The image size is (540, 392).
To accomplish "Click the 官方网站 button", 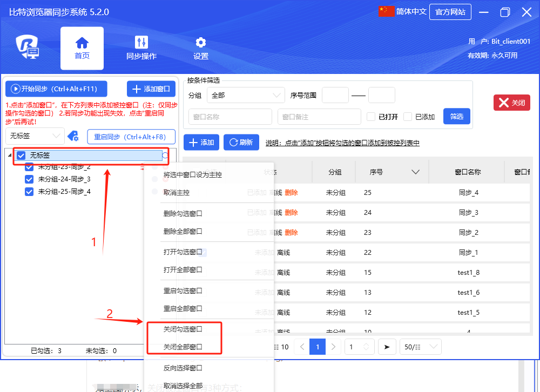I will (x=450, y=12).
